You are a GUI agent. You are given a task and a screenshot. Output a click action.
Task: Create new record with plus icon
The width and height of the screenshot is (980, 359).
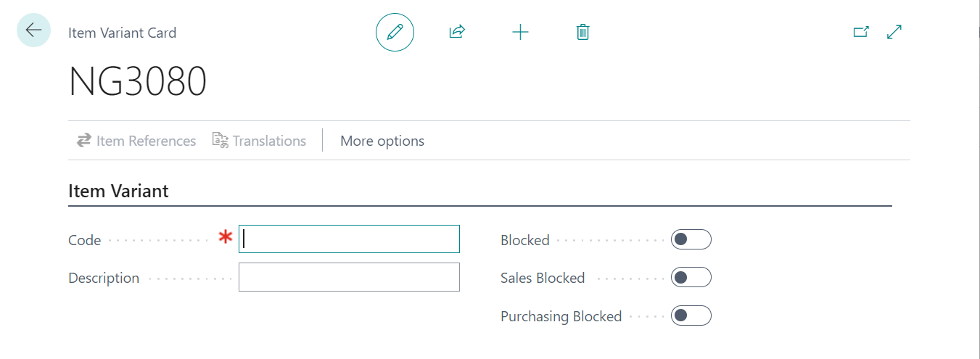pyautogui.click(x=520, y=32)
